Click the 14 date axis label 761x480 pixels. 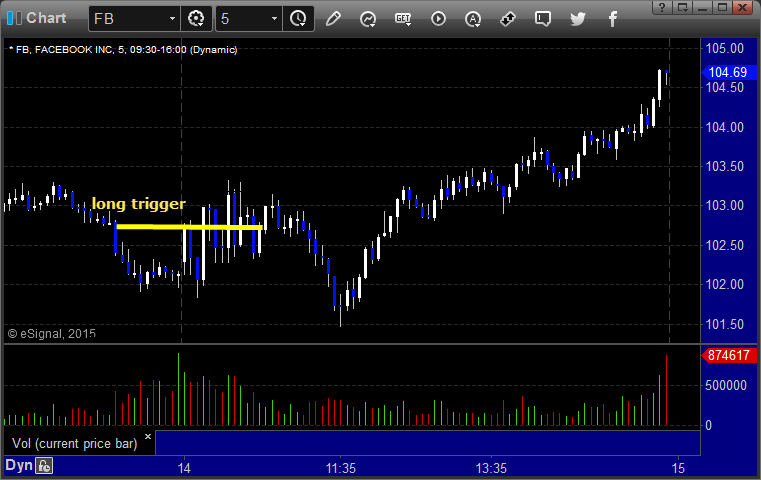(x=184, y=468)
